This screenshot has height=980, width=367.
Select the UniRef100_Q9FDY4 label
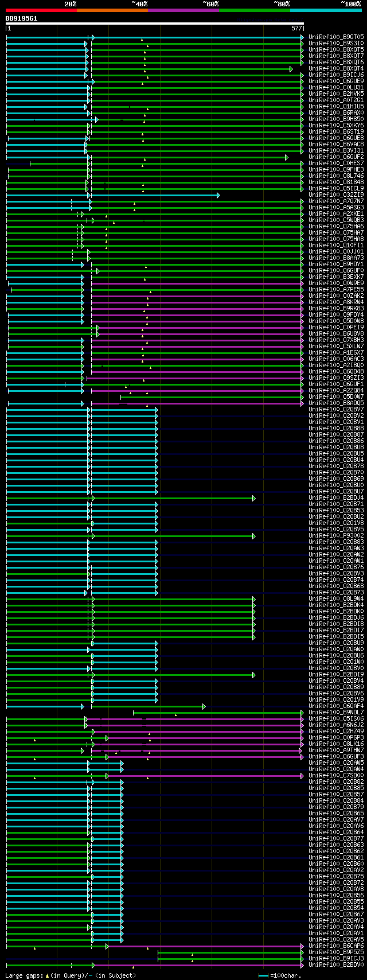(x=336, y=315)
